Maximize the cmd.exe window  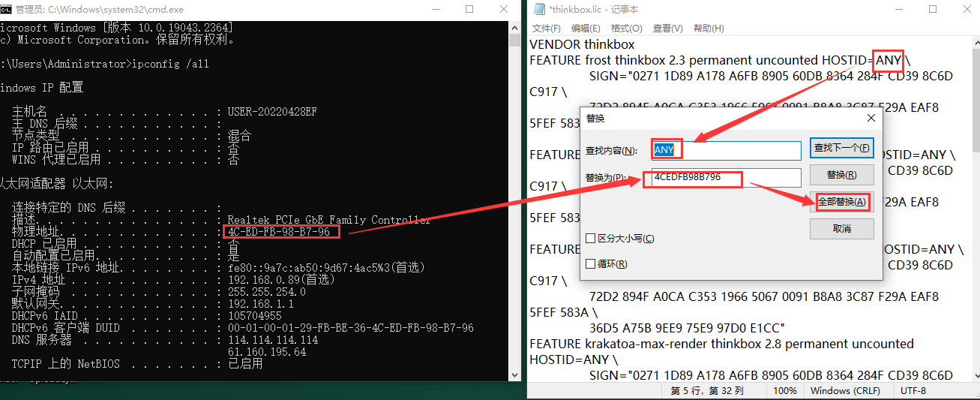coord(469,9)
